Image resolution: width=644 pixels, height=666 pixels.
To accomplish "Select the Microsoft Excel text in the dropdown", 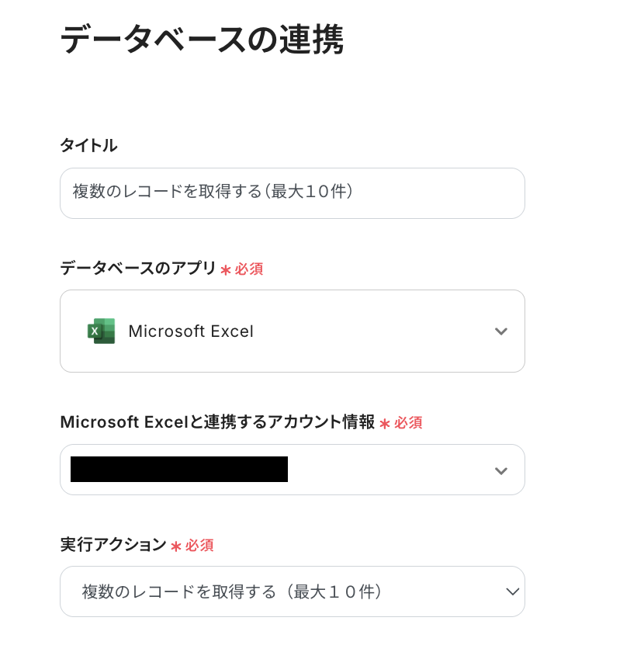I will coord(191,331).
